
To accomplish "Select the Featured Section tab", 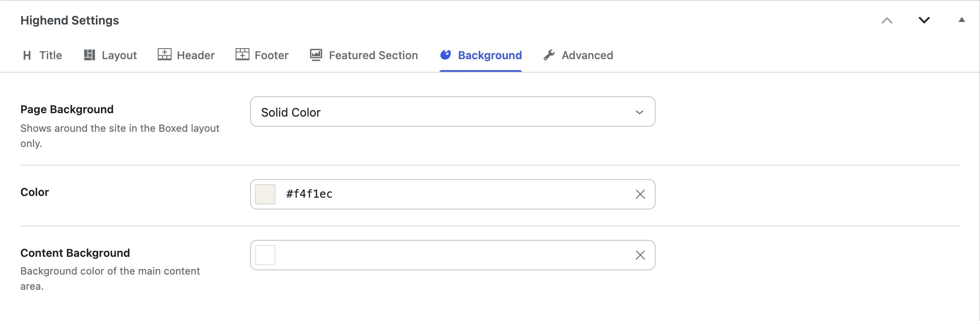I will pyautogui.click(x=364, y=55).
